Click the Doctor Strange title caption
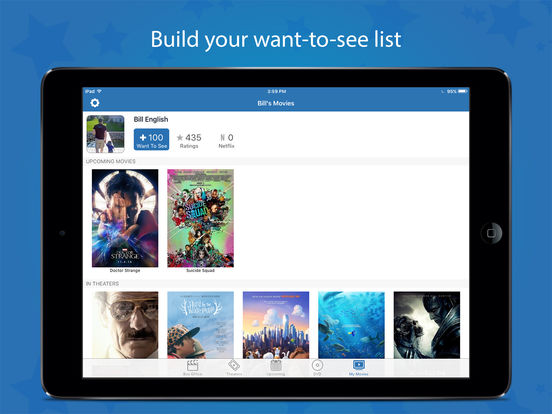This screenshot has width=552, height=414. [125, 270]
